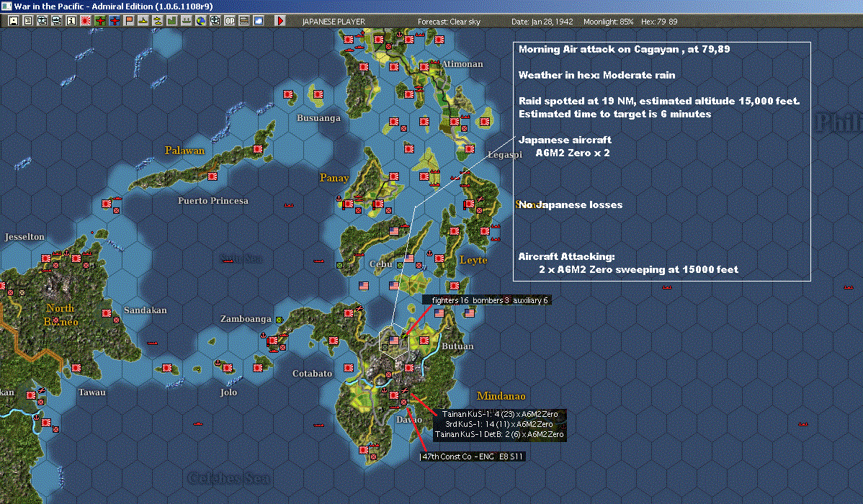Click the 'Moonlight: 85%' status text

tap(608, 22)
